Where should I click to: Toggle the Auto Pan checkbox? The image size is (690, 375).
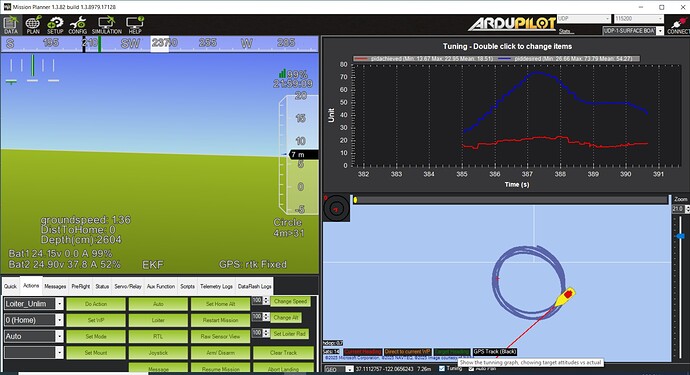[471, 369]
